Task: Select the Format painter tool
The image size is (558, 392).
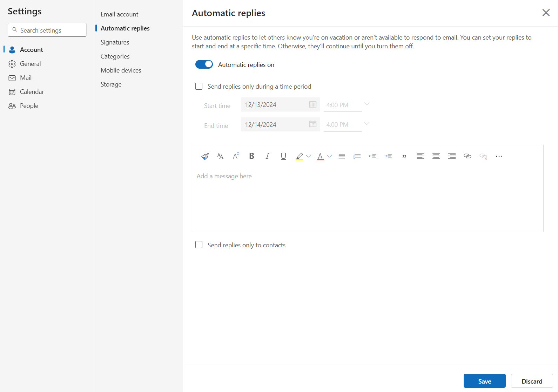Action: 205,156
